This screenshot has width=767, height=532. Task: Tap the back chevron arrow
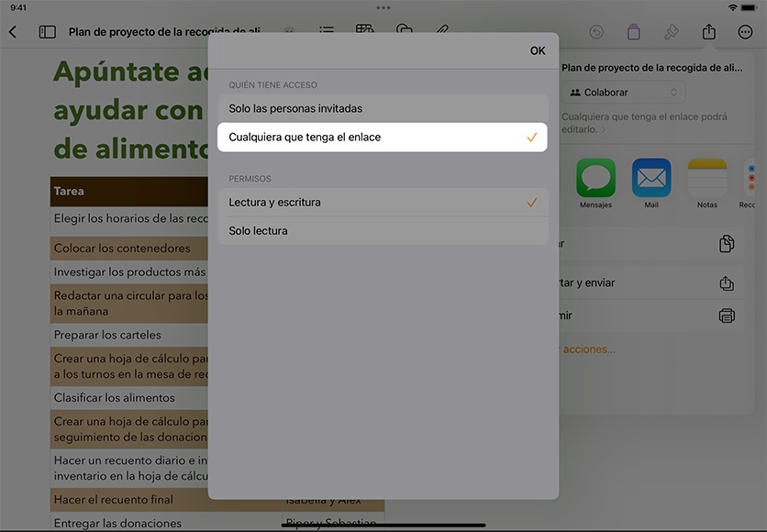[13, 32]
